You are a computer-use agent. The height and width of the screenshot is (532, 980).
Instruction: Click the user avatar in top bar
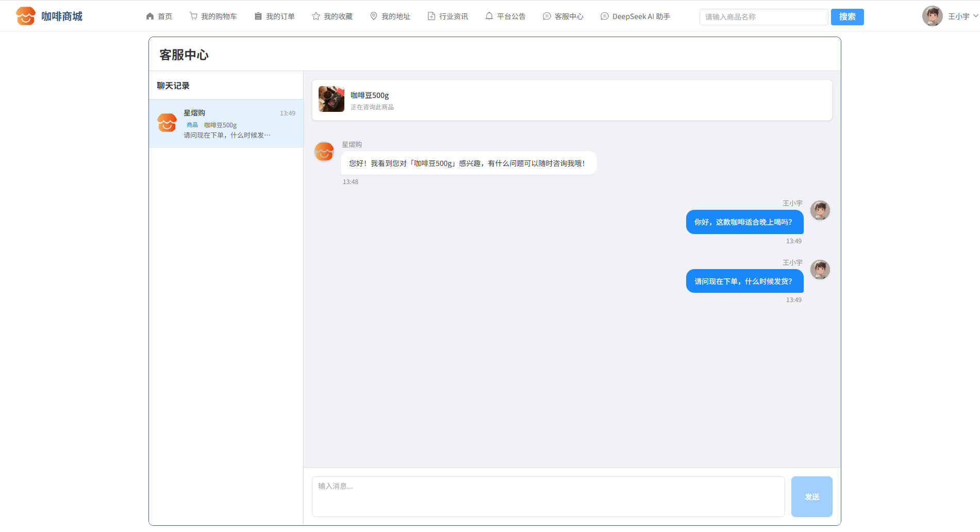[x=932, y=16]
